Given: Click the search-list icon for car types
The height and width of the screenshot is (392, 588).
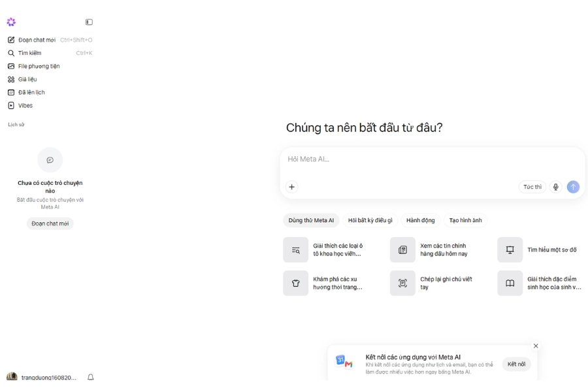Looking at the screenshot, I should pyautogui.click(x=295, y=250).
